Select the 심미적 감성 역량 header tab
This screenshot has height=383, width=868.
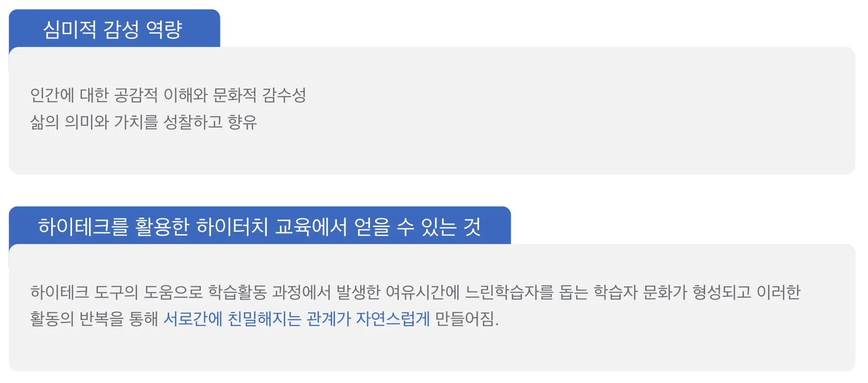(x=114, y=28)
